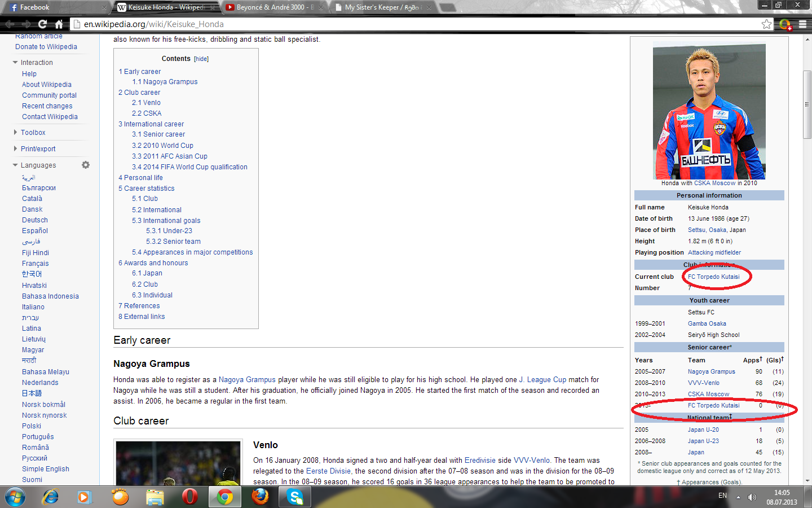Open Skype from taskbar
Image resolution: width=812 pixels, height=508 pixels.
[295, 497]
